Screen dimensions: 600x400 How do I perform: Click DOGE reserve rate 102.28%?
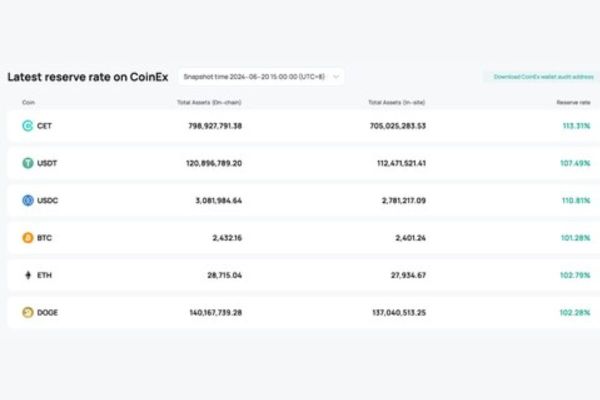coord(575,312)
